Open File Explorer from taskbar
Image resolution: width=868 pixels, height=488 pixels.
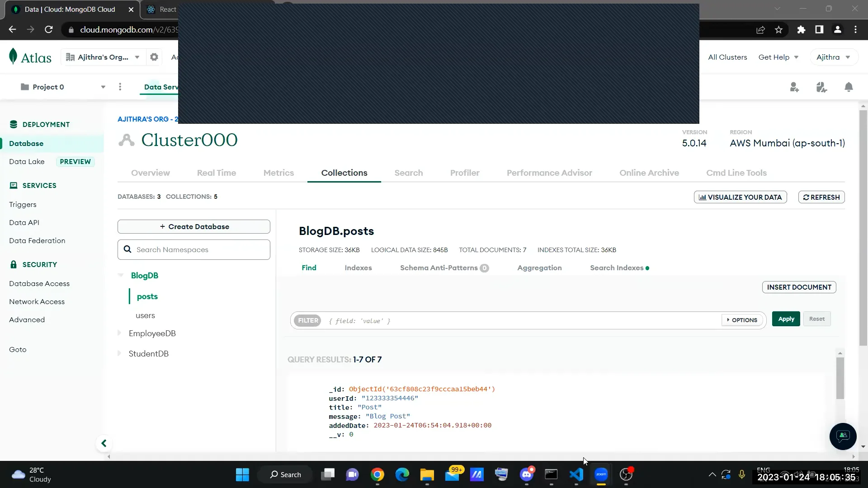coord(427,474)
